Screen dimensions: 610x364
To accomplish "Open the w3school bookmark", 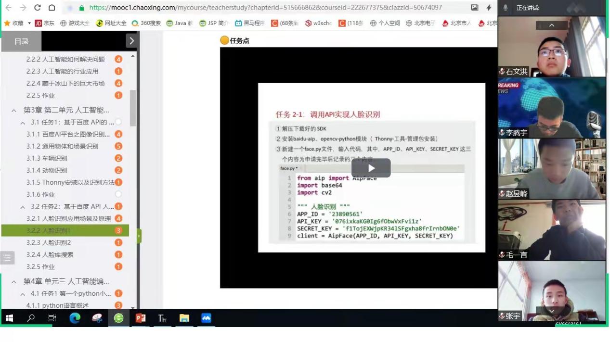I will (x=318, y=23).
